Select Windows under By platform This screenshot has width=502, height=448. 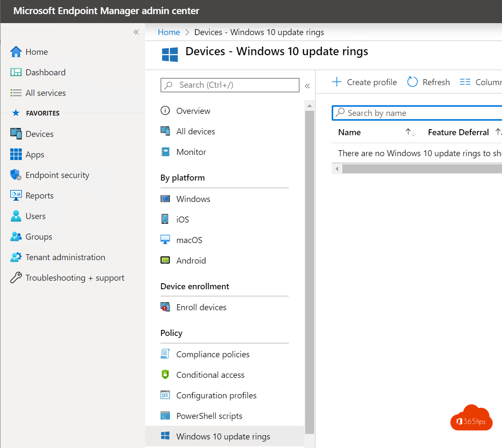click(x=193, y=199)
